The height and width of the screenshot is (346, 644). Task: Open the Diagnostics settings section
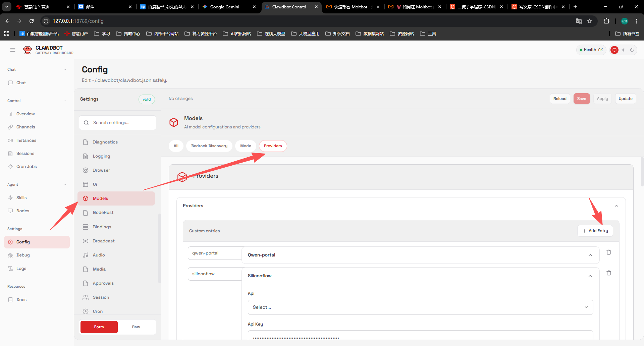pyautogui.click(x=105, y=142)
